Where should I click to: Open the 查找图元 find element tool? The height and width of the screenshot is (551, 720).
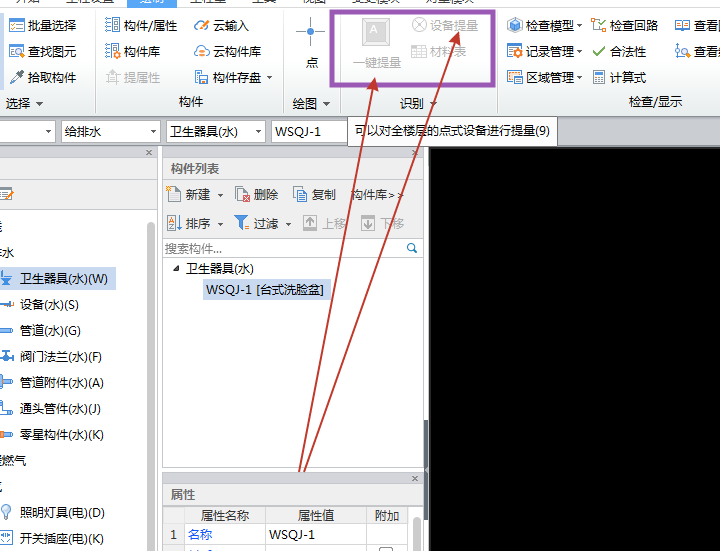42,51
